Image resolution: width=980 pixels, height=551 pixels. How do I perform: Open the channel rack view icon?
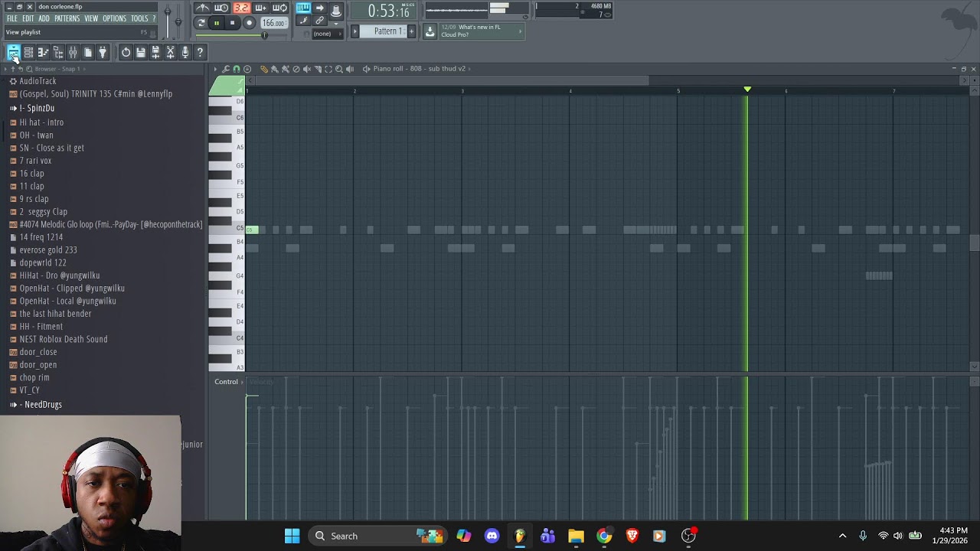(x=28, y=52)
